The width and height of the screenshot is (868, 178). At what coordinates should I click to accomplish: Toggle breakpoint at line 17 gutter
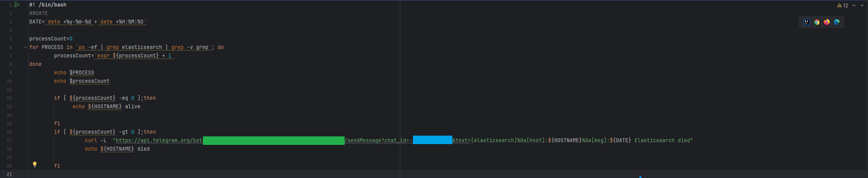9,141
